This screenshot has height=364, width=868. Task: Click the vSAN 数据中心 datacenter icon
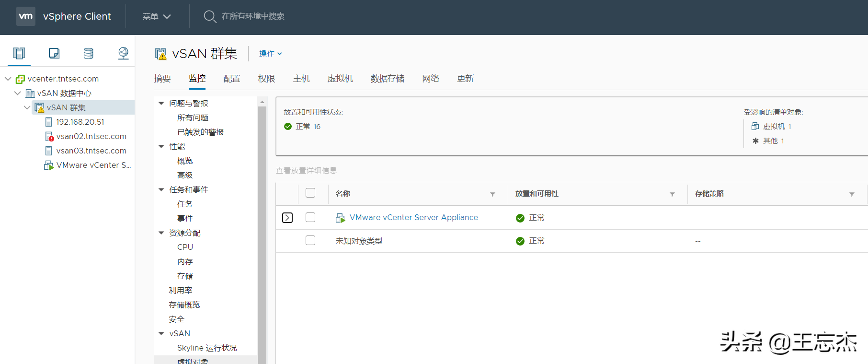[30, 94]
